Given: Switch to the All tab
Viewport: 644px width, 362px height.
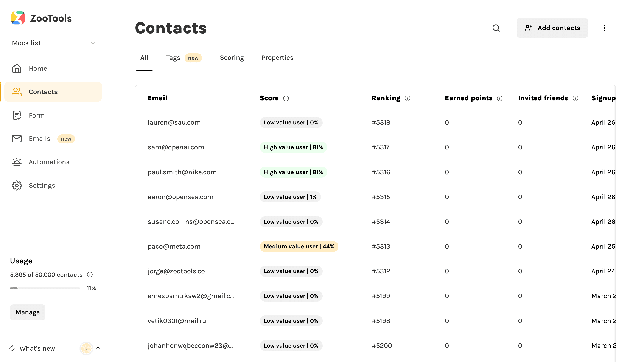Looking at the screenshot, I should (144, 58).
